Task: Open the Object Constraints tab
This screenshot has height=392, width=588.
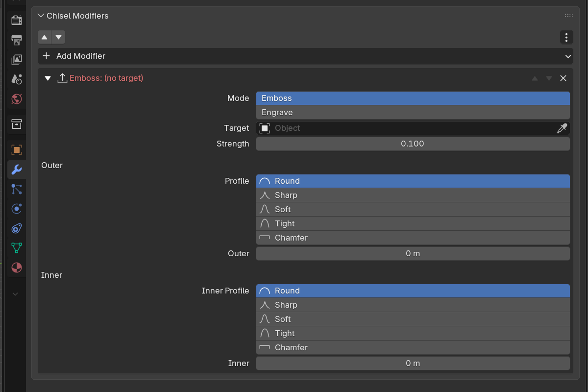Action: pyautogui.click(x=17, y=228)
